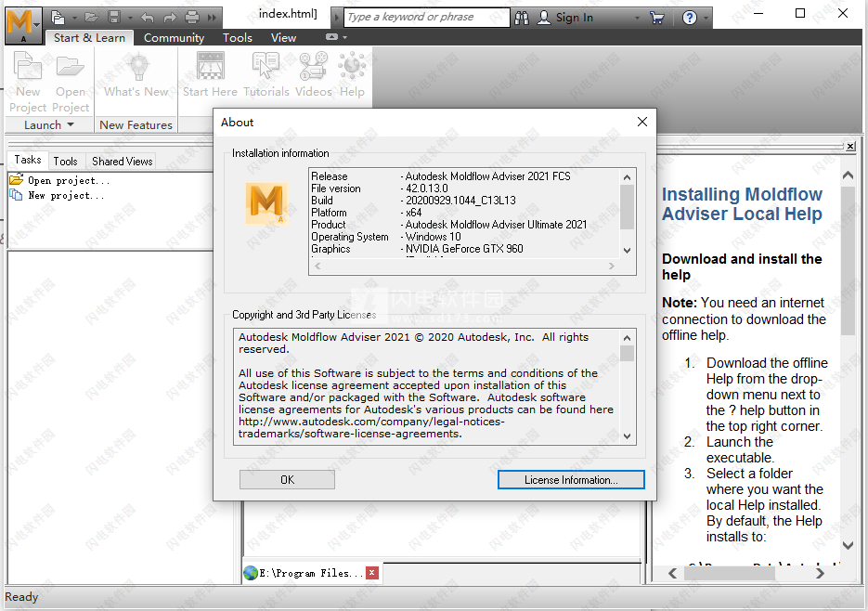Select the Graphics NVIDIA GeForce row

[x=417, y=249]
